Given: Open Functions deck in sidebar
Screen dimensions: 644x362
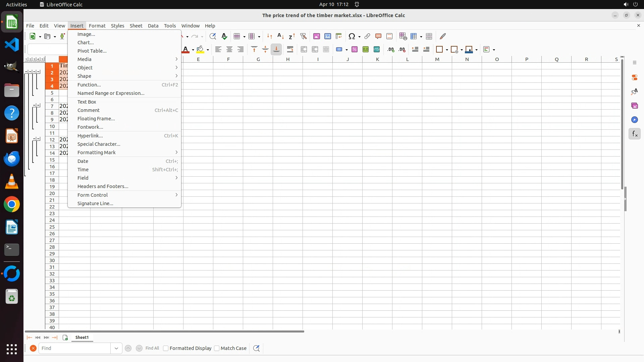Looking at the screenshot, I should (634, 134).
